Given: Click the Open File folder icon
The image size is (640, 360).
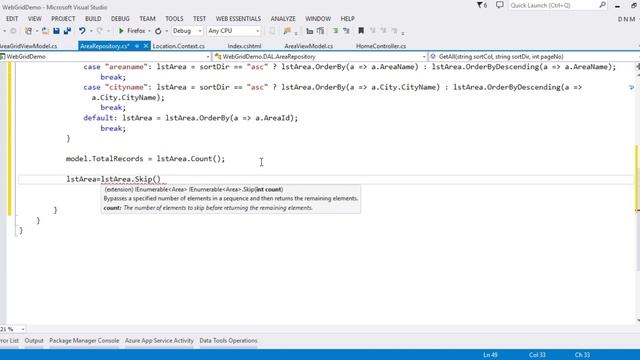Looking at the screenshot, I should pos(45,31).
